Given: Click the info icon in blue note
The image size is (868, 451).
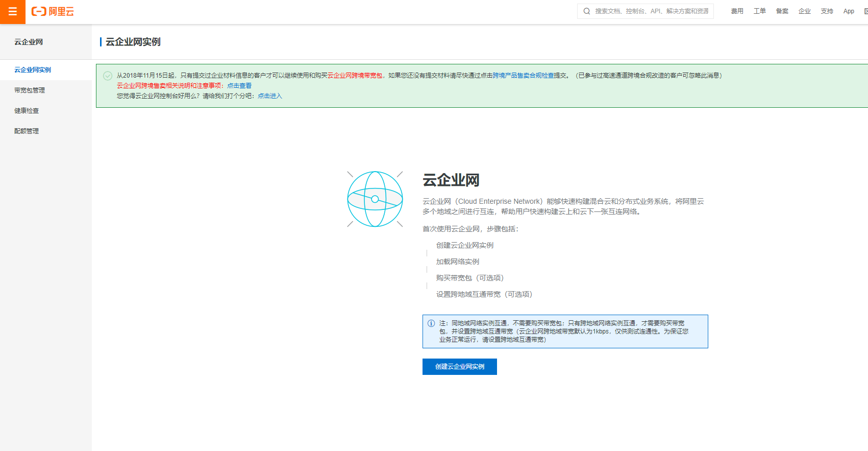Looking at the screenshot, I should (x=431, y=323).
